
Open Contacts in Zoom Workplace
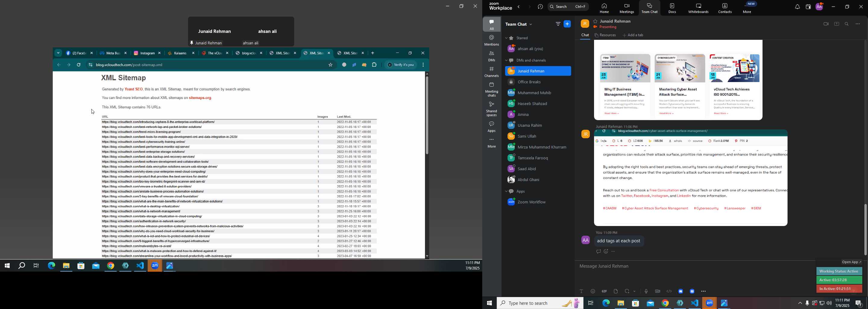click(x=725, y=8)
